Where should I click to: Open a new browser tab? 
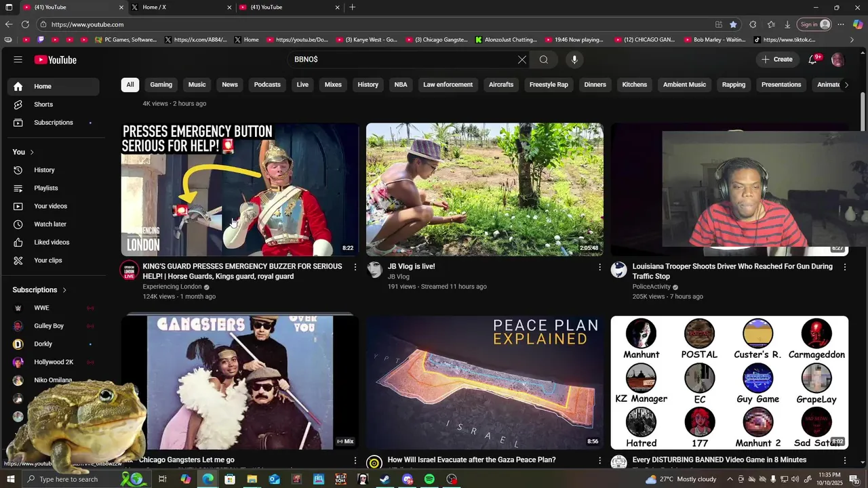click(x=352, y=7)
